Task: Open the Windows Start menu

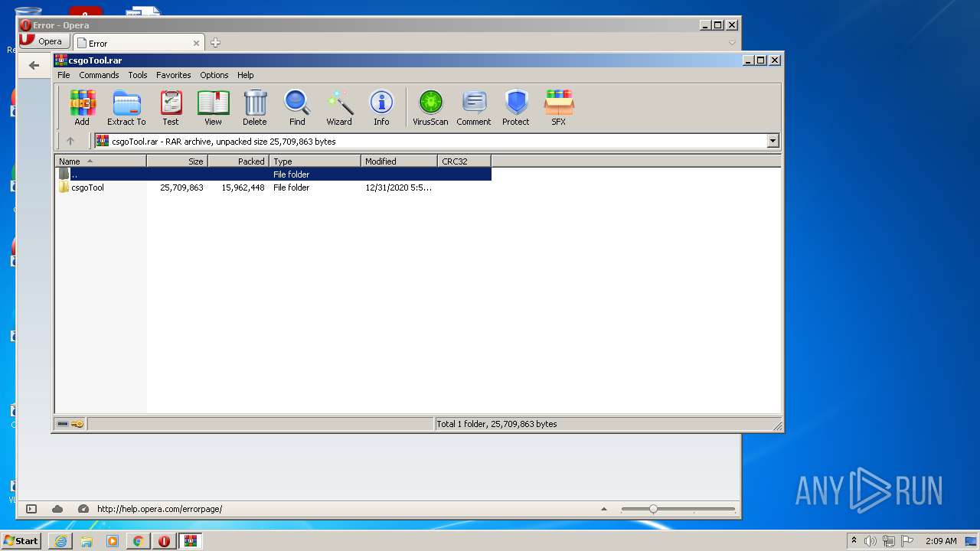Action: [21, 541]
